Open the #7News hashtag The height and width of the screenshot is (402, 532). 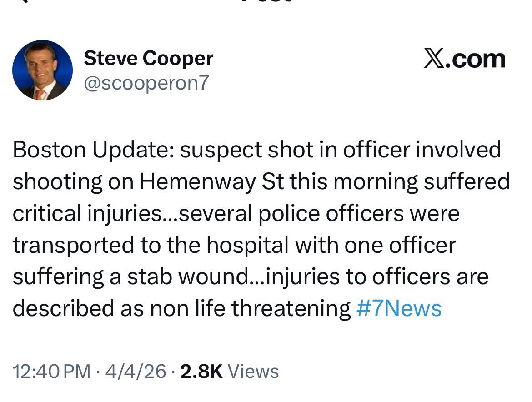[399, 308]
